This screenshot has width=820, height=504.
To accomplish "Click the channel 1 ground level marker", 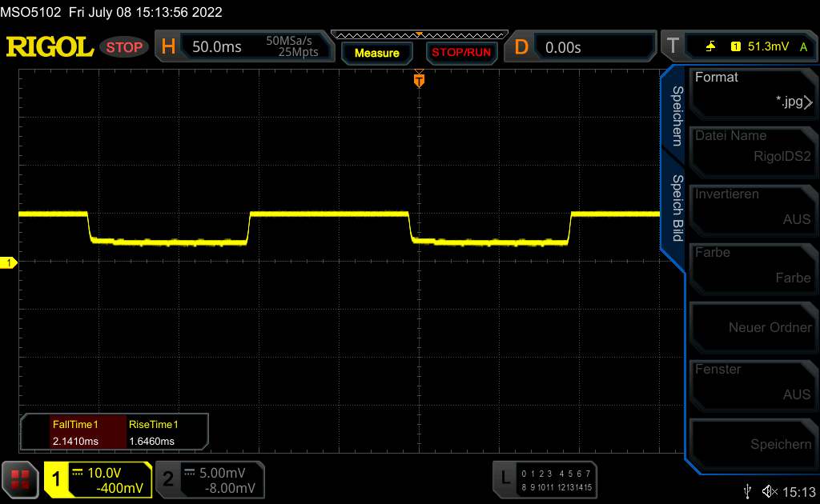I will (8, 262).
